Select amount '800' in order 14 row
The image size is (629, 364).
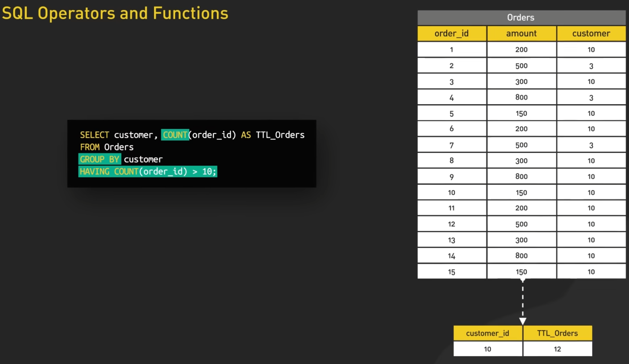[521, 256]
